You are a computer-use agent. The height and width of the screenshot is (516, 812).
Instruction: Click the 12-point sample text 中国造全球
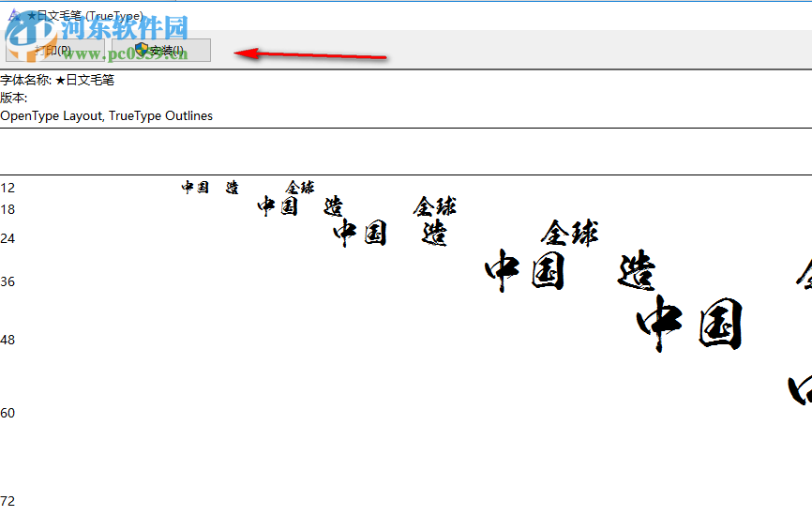[x=248, y=187]
